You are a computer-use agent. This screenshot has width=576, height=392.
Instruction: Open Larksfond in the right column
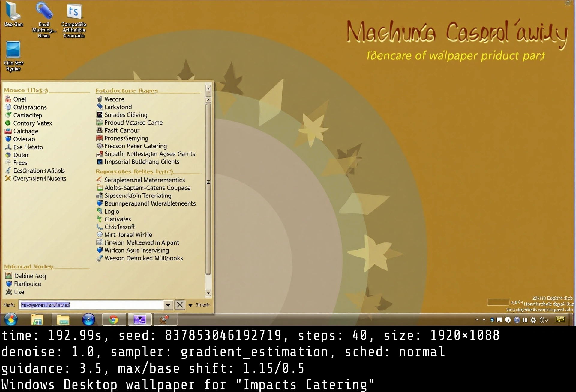pos(118,107)
